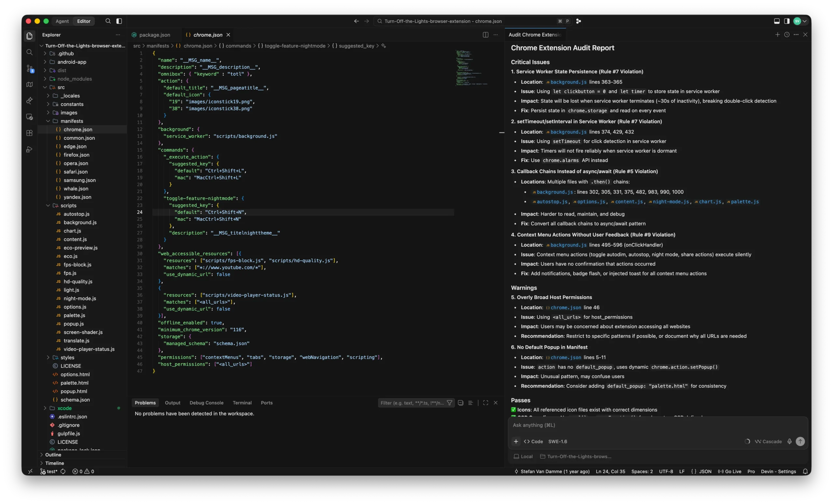Go back with the left arrow
This screenshot has width=833, height=504.
[x=356, y=21]
